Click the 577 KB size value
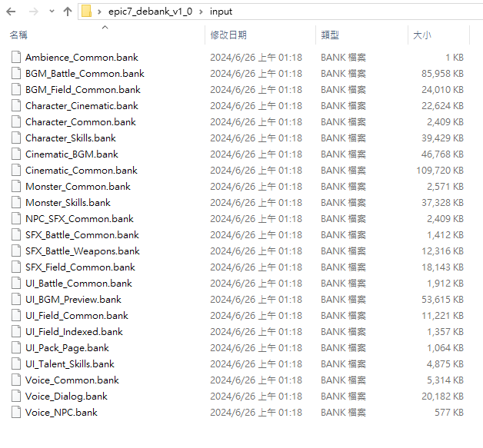 coord(449,413)
